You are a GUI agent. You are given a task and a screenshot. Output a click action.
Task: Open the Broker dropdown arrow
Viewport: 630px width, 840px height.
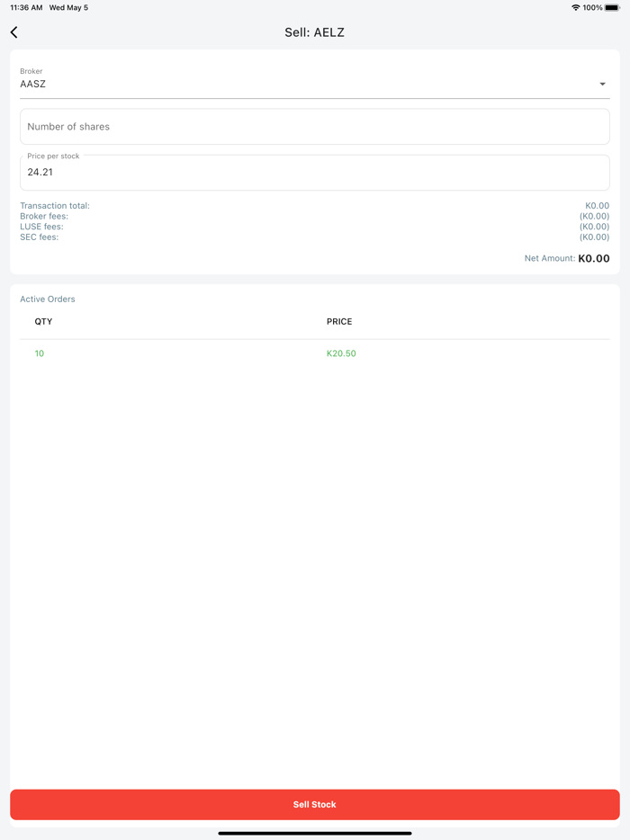point(602,85)
